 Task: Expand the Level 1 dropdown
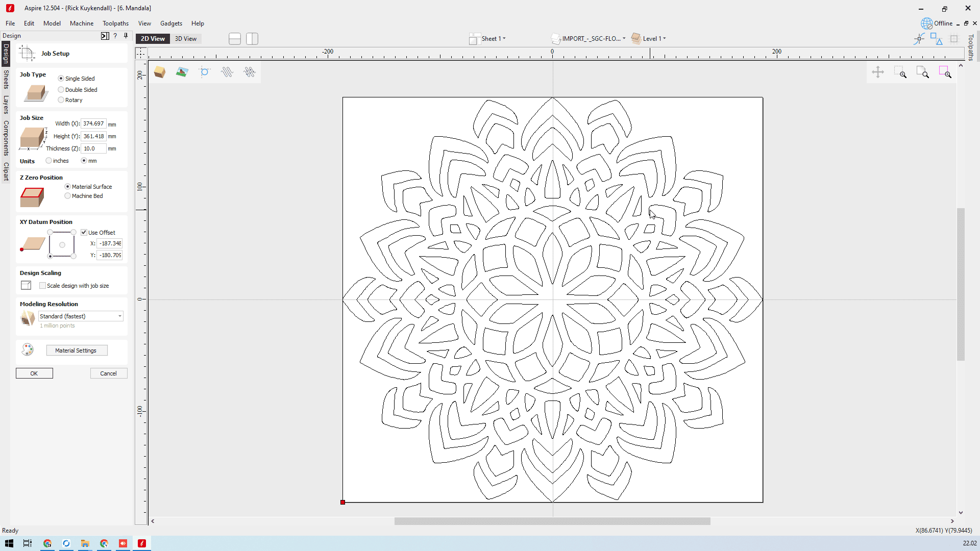point(653,39)
